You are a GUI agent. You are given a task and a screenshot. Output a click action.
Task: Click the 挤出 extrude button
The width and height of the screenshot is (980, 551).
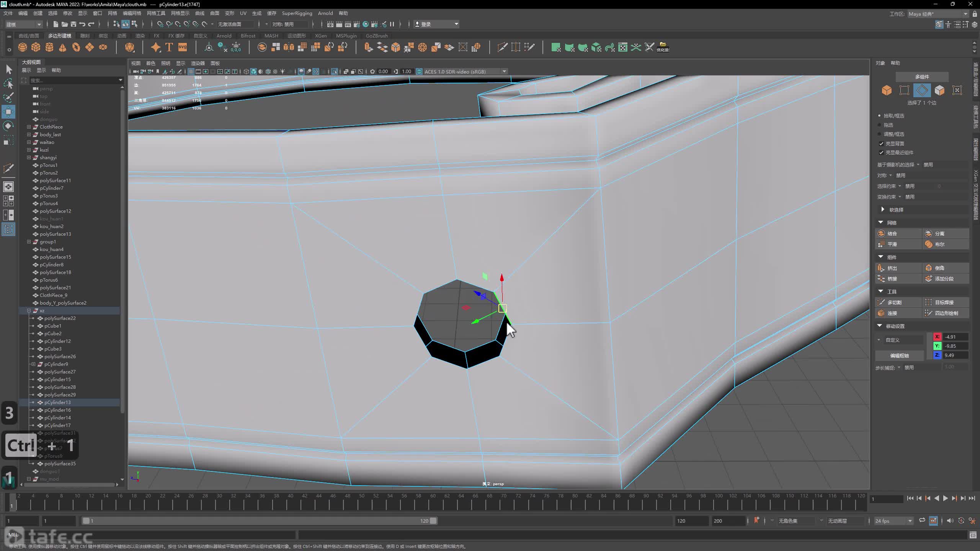point(898,268)
